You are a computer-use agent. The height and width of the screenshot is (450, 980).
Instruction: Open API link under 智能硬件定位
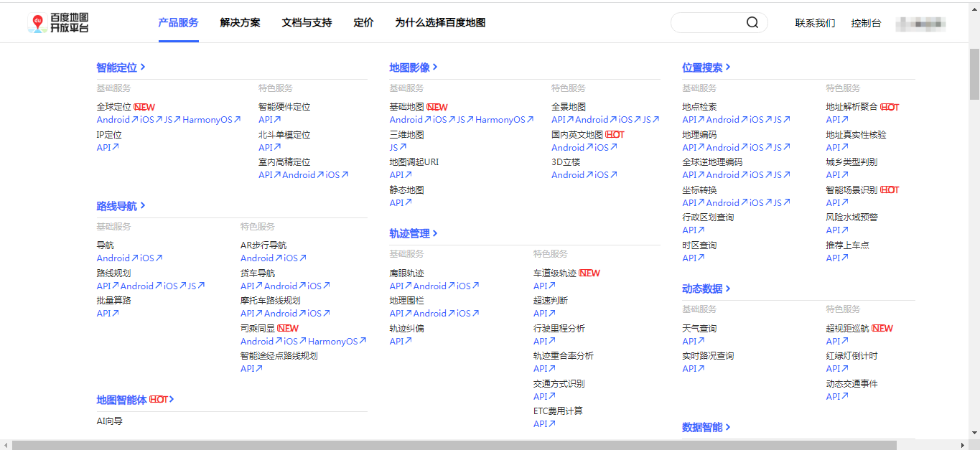(270, 120)
